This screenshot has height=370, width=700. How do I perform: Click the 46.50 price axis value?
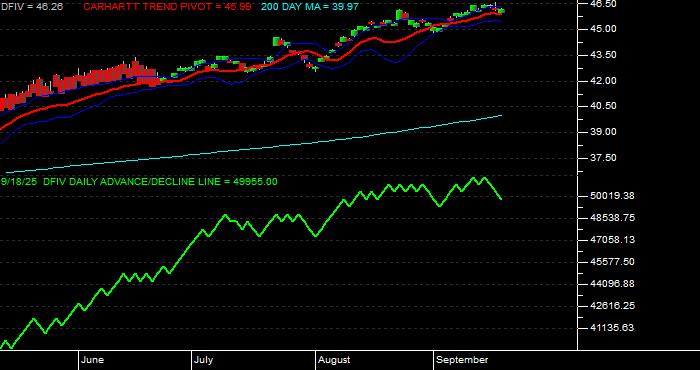coord(604,4)
